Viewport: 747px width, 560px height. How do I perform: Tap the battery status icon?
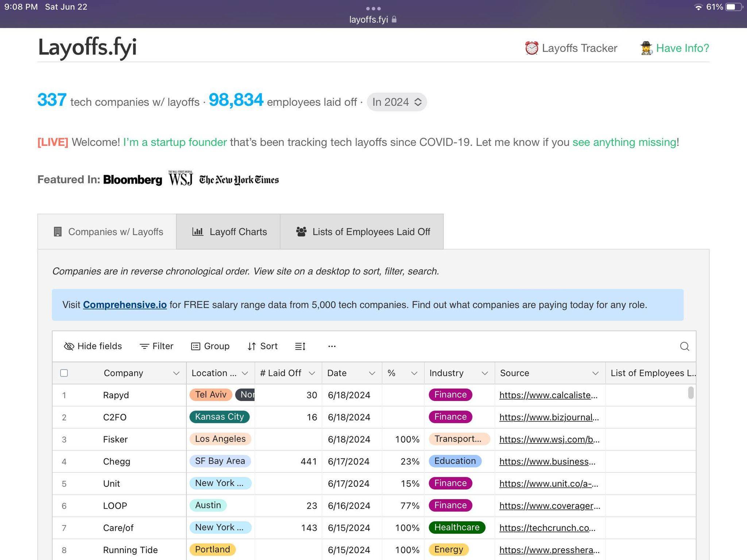[x=734, y=7]
